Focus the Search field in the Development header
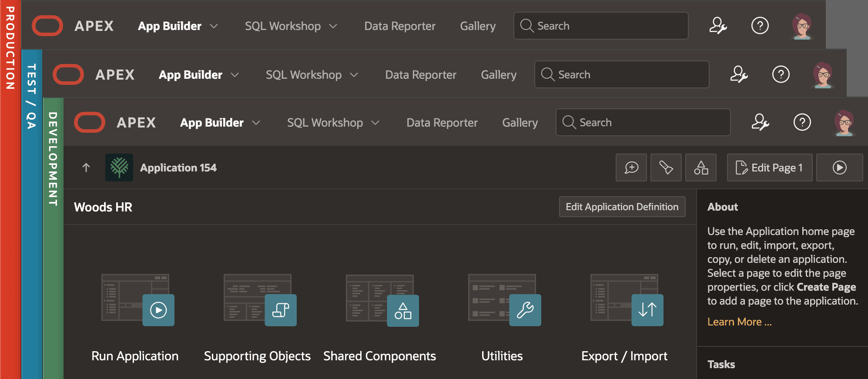This screenshot has width=868, height=379. click(643, 122)
